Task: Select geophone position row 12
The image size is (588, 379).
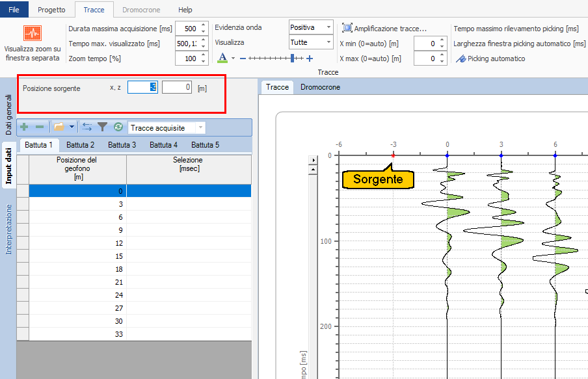Action: tap(77, 243)
